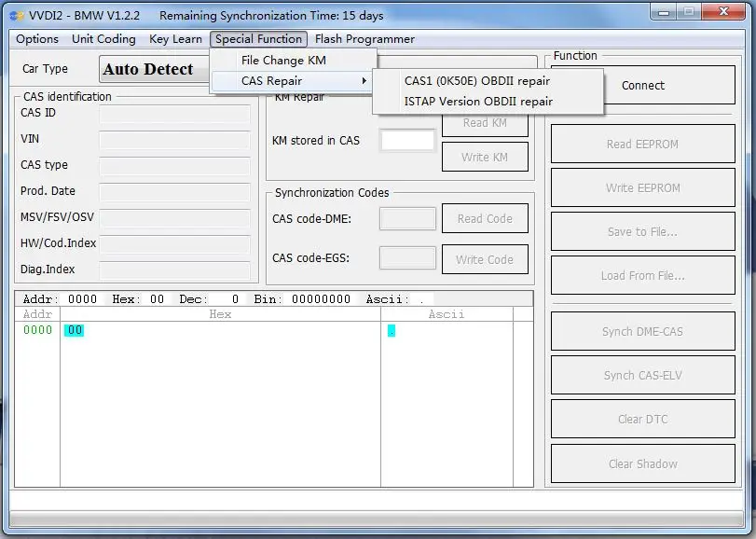Select CAS1 (0K50E) OBDII repair
This screenshot has height=539, width=756.
click(488, 81)
